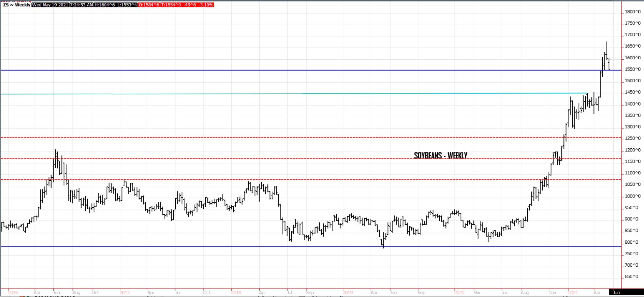Click the 1450^0 price axis label
The image size is (644, 297).
pos(633,92)
